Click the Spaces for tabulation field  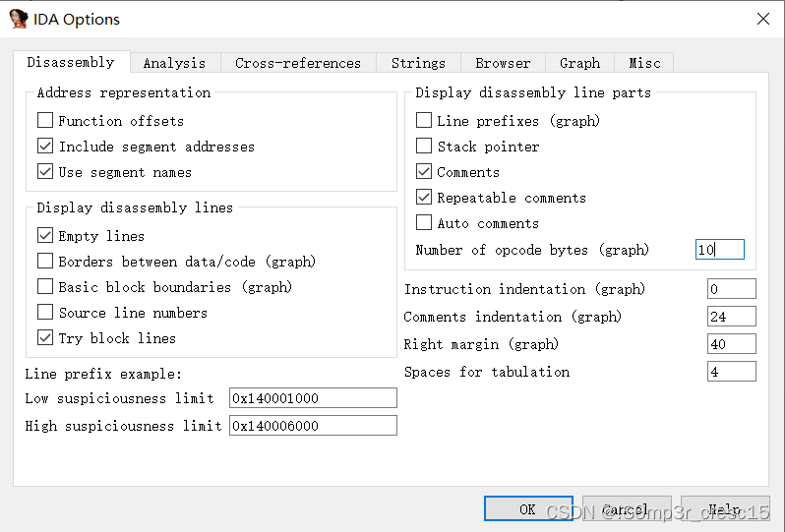click(x=732, y=372)
